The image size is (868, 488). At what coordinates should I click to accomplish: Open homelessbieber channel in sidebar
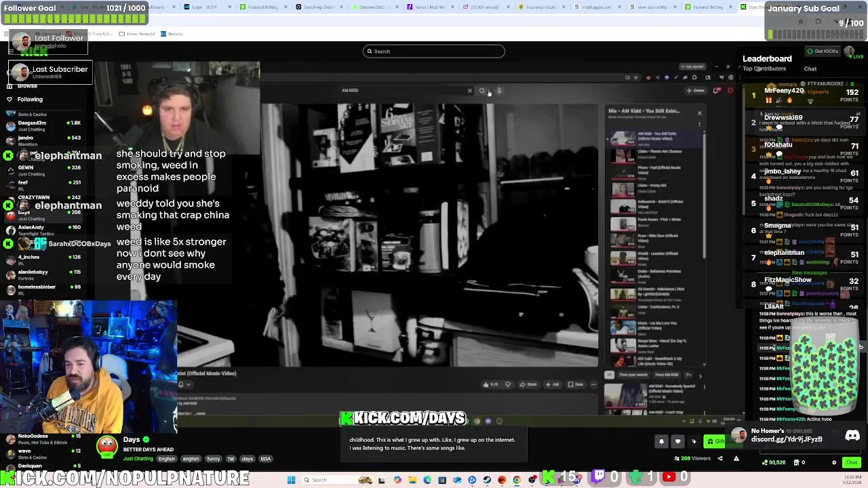[42, 289]
